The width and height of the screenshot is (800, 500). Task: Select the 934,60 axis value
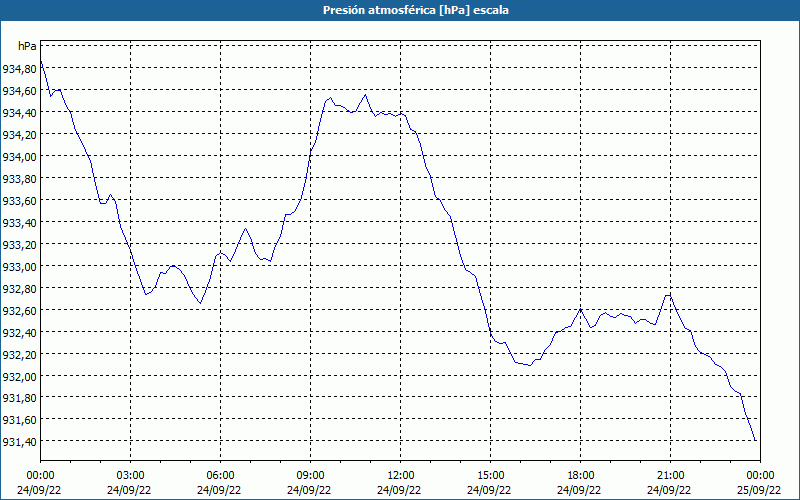pos(19,90)
